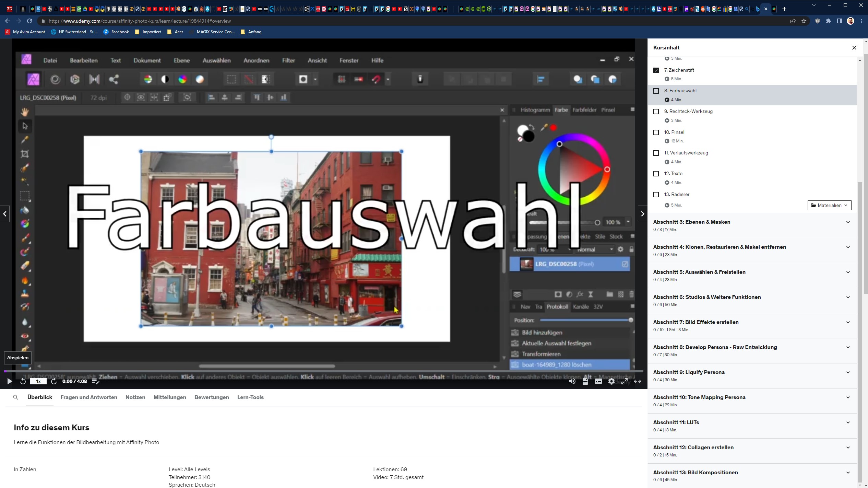Open the Materialien dropdown
The width and height of the screenshot is (868, 488).
tap(829, 205)
